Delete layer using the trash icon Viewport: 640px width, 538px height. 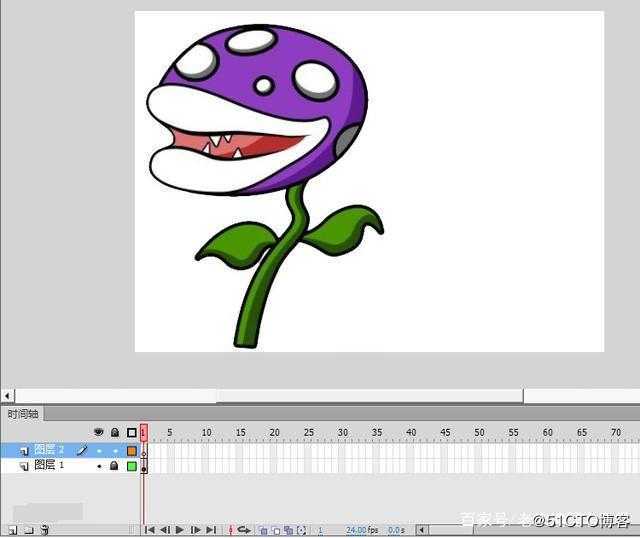45,530
